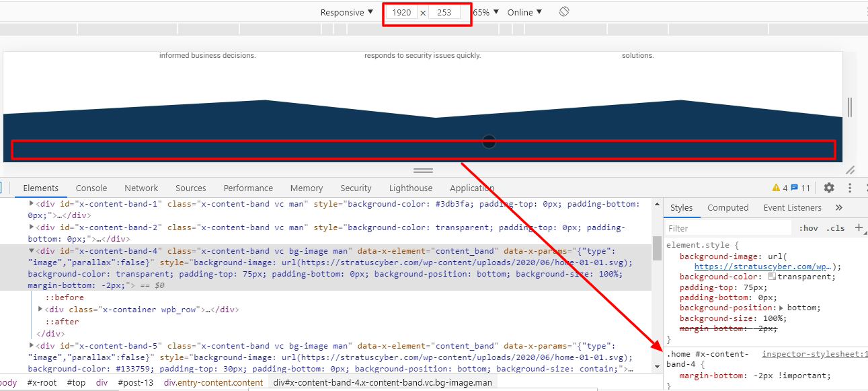The width and height of the screenshot is (868, 391).
Task: Open the Performance tab
Action: [248, 188]
